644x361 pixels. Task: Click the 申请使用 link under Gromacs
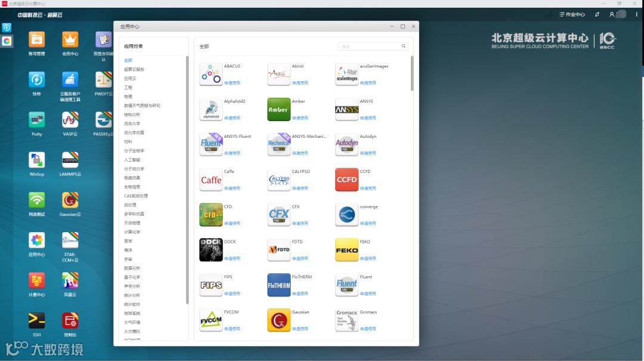[x=367, y=329]
